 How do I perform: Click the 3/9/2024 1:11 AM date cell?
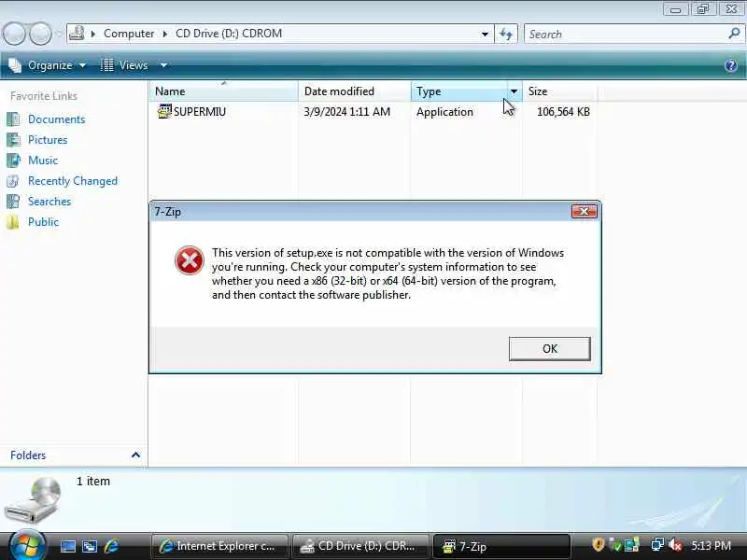346,112
